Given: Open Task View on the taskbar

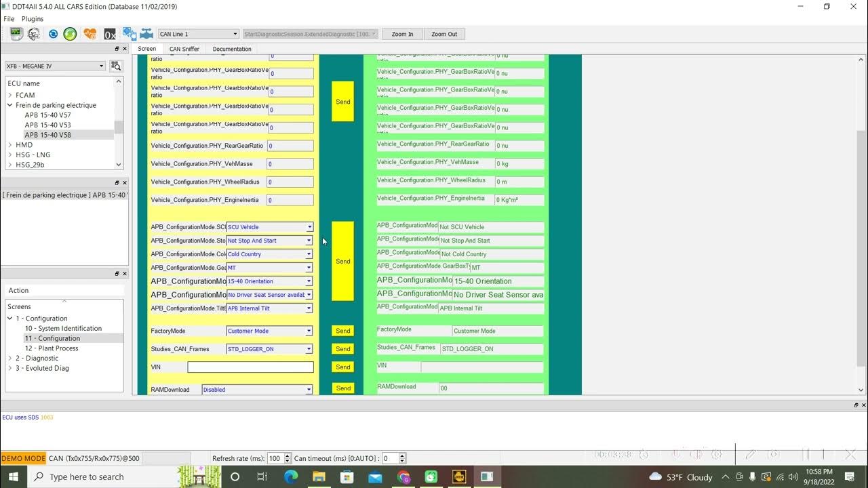Looking at the screenshot, I should tap(262, 476).
